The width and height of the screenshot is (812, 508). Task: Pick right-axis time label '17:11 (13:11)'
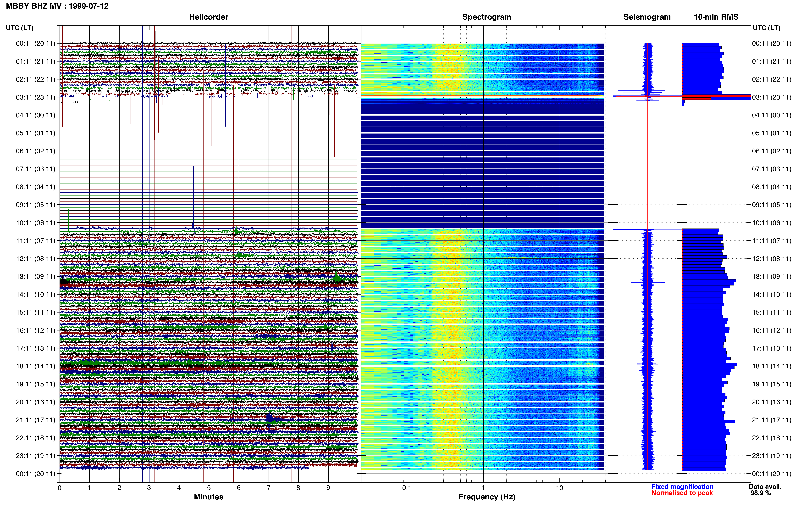tap(772, 348)
